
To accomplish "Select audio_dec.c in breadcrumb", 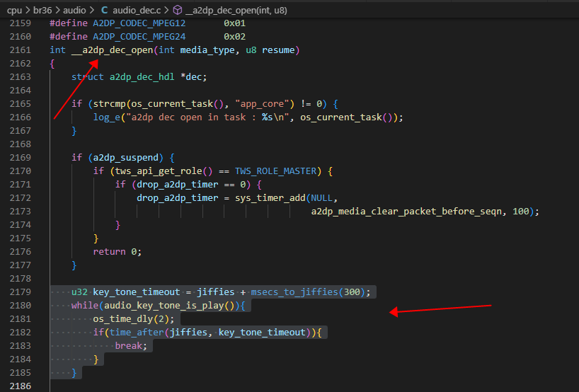I will [137, 11].
